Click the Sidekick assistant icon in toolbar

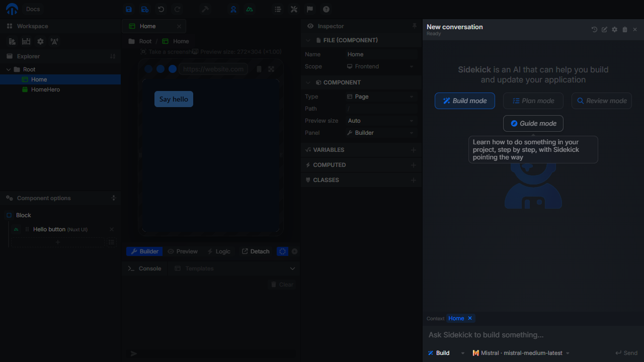point(233,9)
